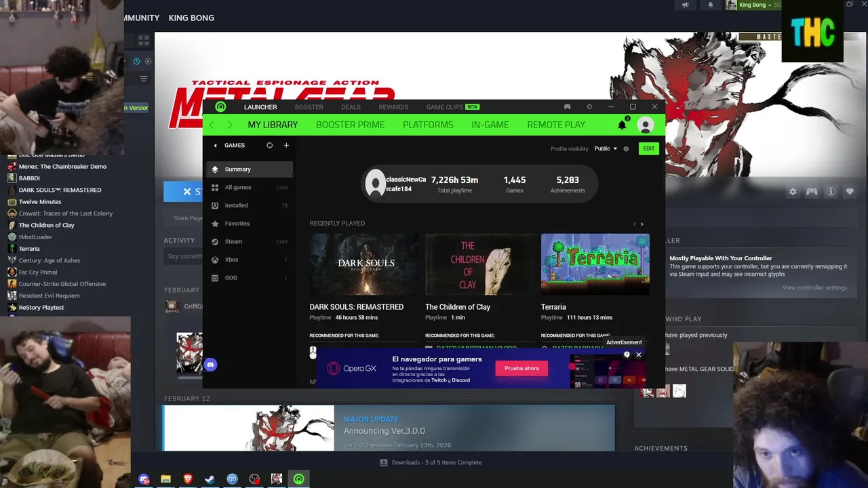The width and height of the screenshot is (868, 488).
Task: Click Steam library grid view icon
Action: pos(144,41)
